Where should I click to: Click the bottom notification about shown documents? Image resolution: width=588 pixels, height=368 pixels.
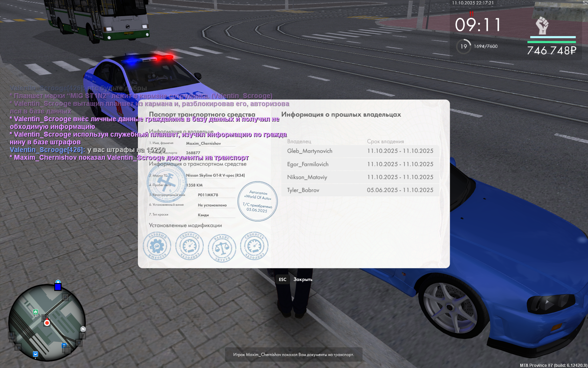(x=294, y=355)
